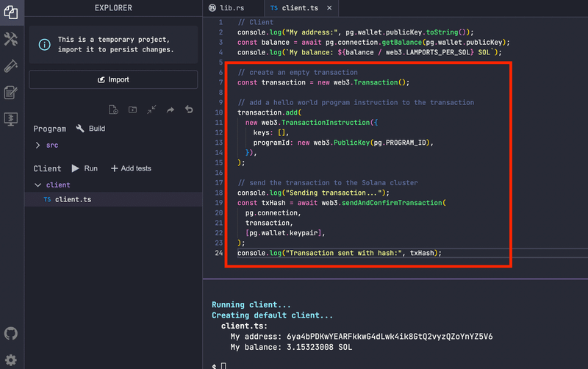Click line 24 'Transaction sent with hash' code
Image resolution: width=588 pixels, height=369 pixels.
339,253
